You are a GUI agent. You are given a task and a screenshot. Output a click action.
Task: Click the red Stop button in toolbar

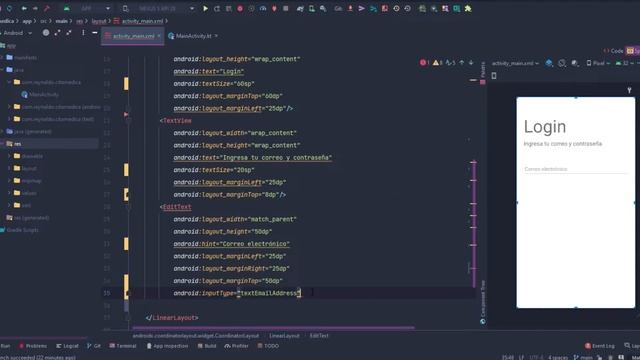[x=286, y=8]
